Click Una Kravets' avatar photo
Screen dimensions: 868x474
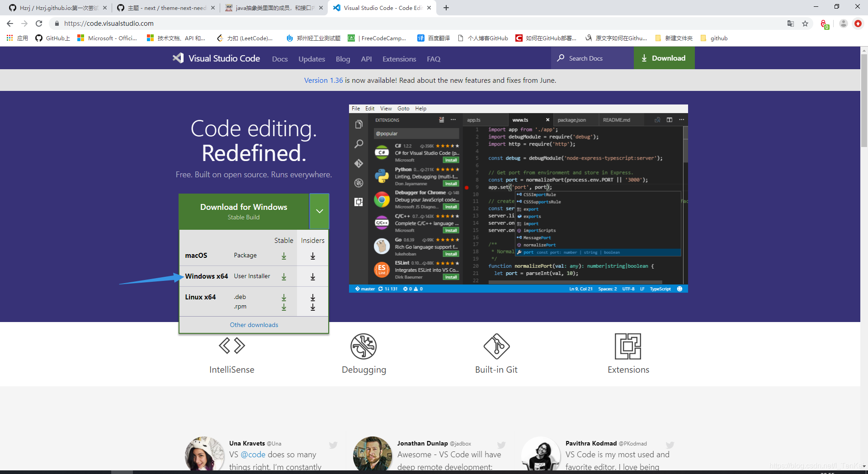[x=204, y=455]
